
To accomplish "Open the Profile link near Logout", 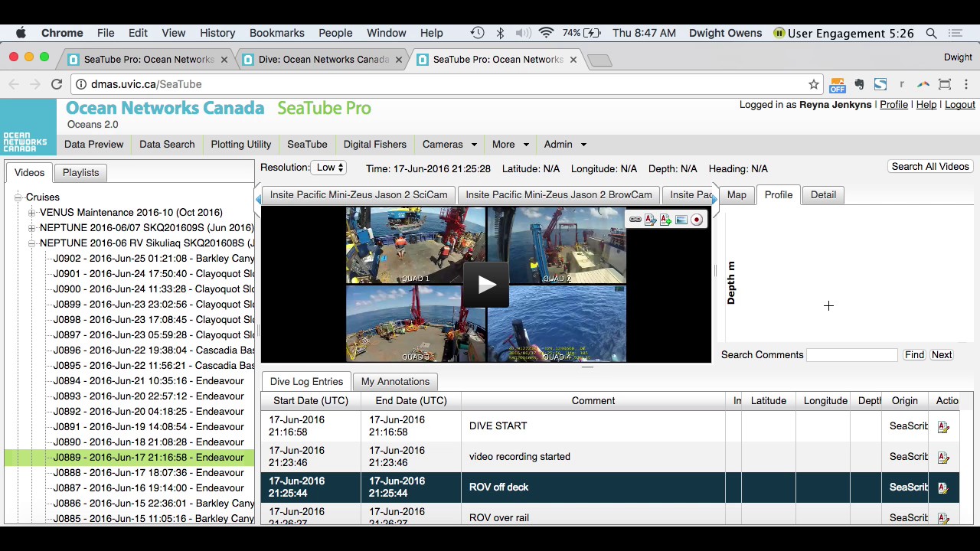I will [893, 105].
